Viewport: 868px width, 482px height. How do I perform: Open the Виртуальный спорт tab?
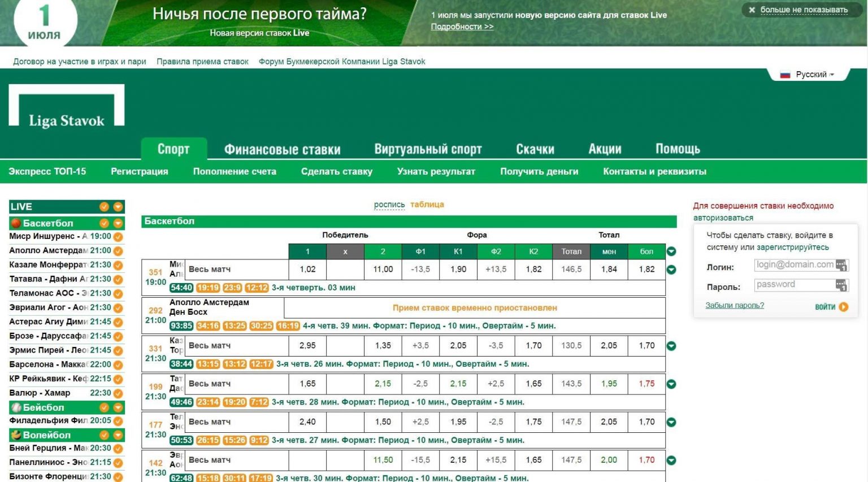click(428, 149)
